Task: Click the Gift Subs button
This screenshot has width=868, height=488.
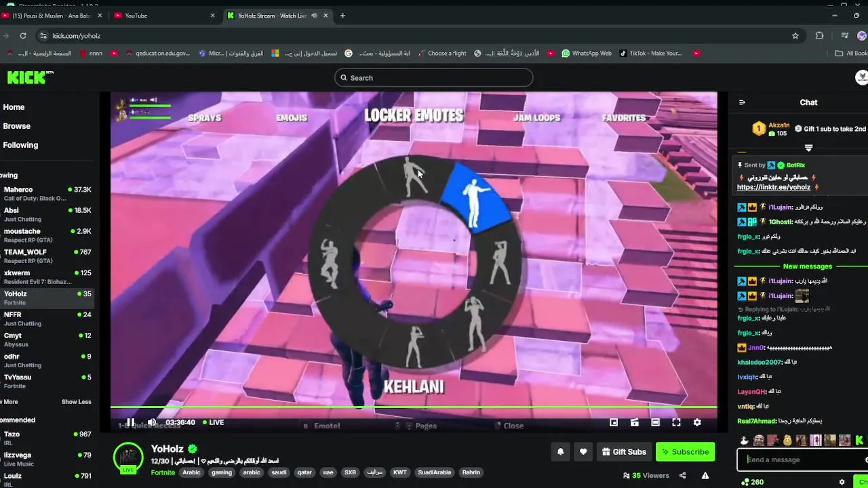Action: (624, 452)
